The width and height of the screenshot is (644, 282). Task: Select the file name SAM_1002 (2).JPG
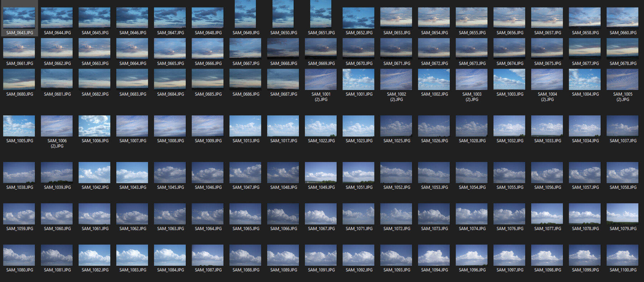(396, 97)
